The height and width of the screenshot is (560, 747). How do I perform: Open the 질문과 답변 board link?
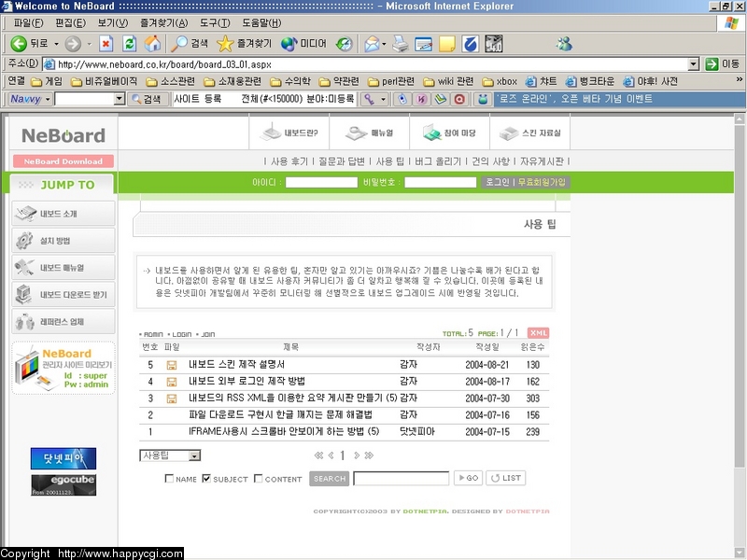(x=342, y=161)
